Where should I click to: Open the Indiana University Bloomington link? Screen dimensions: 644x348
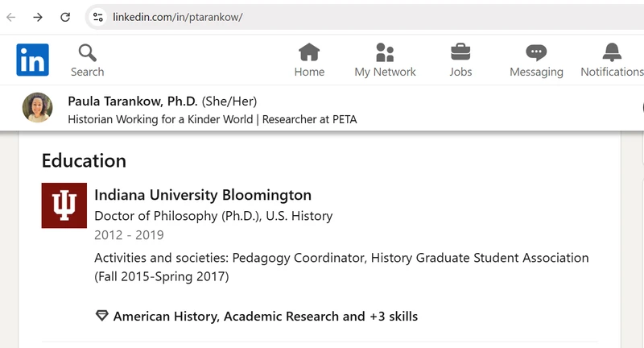click(x=203, y=195)
